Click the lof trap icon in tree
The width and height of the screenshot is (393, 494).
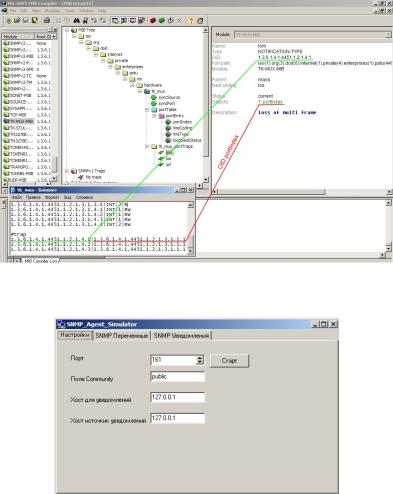click(x=161, y=165)
